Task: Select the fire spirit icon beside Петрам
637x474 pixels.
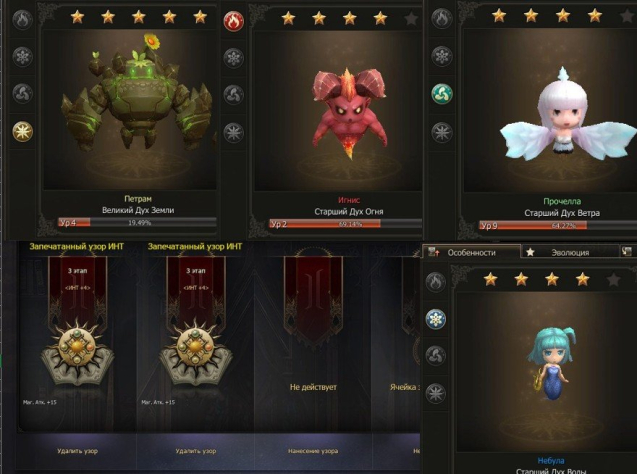Action: click(x=22, y=19)
